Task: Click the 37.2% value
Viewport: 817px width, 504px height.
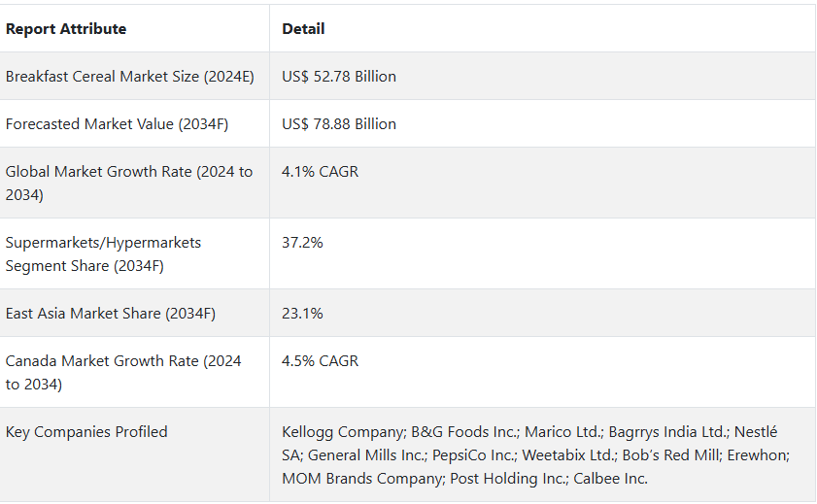Action: tap(302, 243)
